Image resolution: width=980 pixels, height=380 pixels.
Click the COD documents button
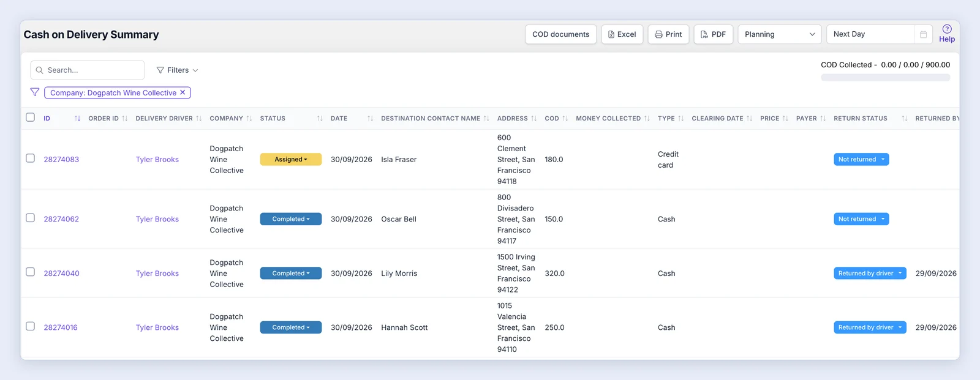point(561,34)
